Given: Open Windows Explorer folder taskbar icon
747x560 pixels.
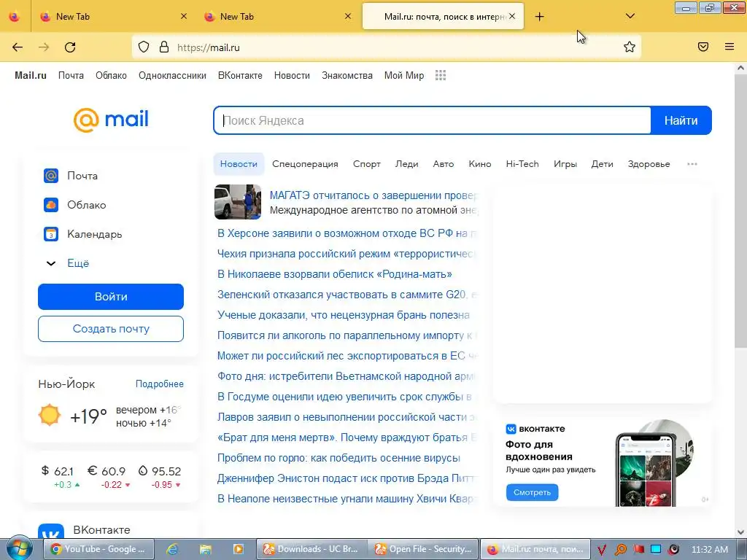Looking at the screenshot, I should click(205, 549).
